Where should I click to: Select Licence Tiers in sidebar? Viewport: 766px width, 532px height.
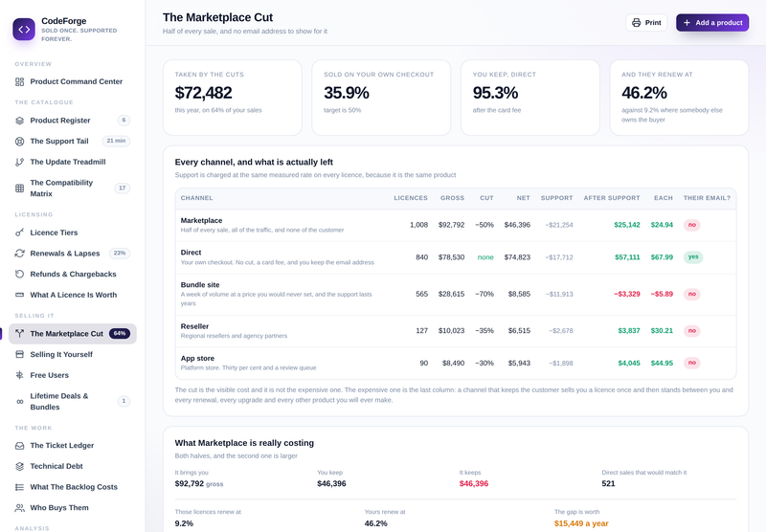pyautogui.click(x=73, y=233)
